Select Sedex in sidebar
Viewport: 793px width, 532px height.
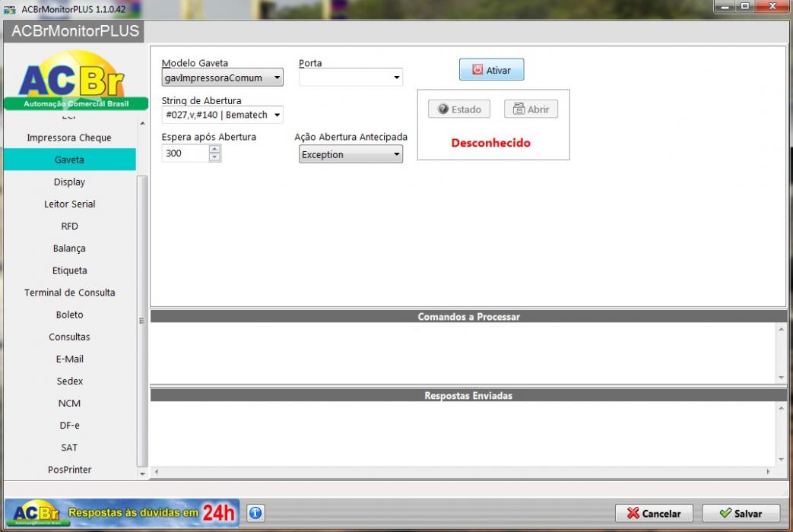click(69, 381)
